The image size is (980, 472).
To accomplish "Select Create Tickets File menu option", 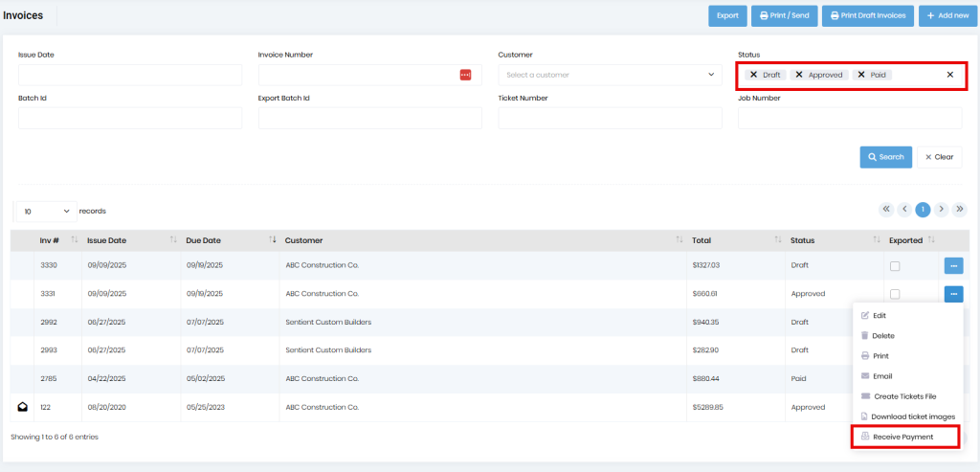I will (x=904, y=396).
